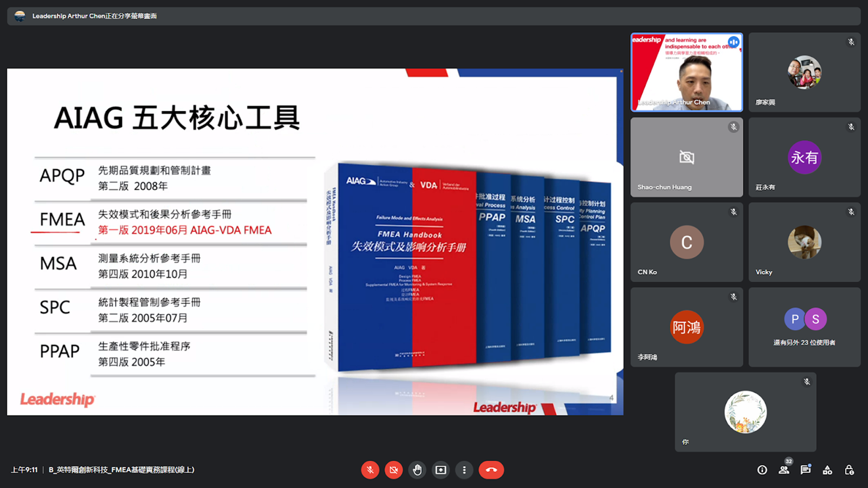Click the muted mic icon on 莊永有 tile
The image size is (868, 488).
tap(851, 127)
